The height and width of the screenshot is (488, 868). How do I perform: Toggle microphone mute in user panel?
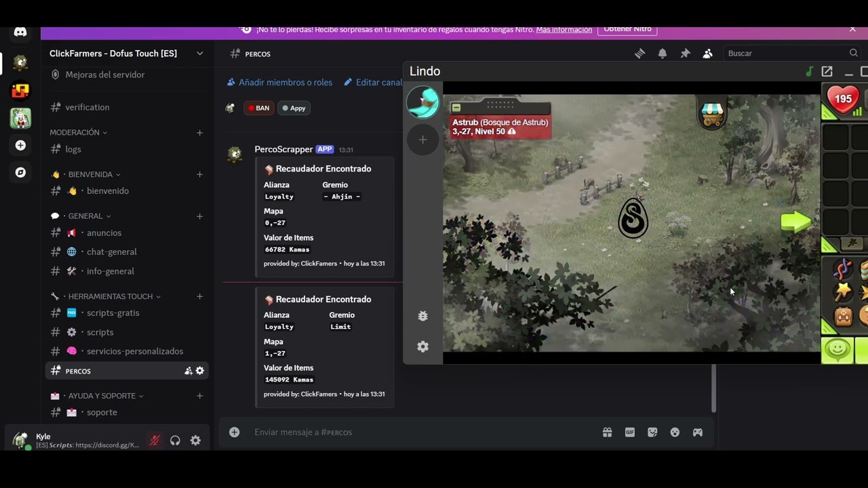tap(155, 441)
